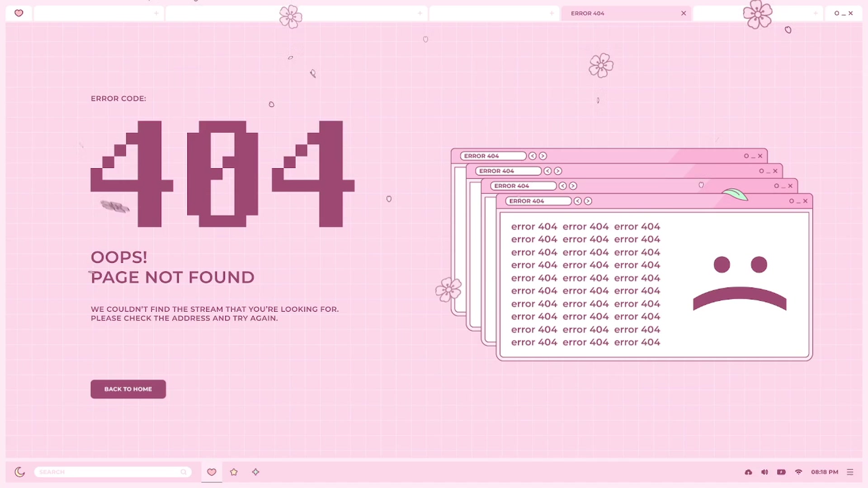Click the plus on the tab right of ERROR 404
The image size is (868, 488).
816,14
